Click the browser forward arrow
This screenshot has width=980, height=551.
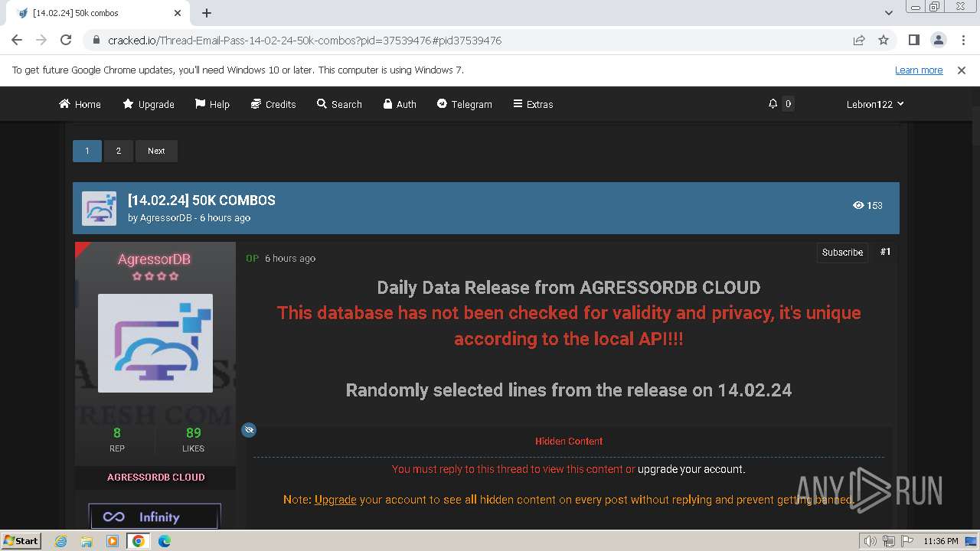41,40
